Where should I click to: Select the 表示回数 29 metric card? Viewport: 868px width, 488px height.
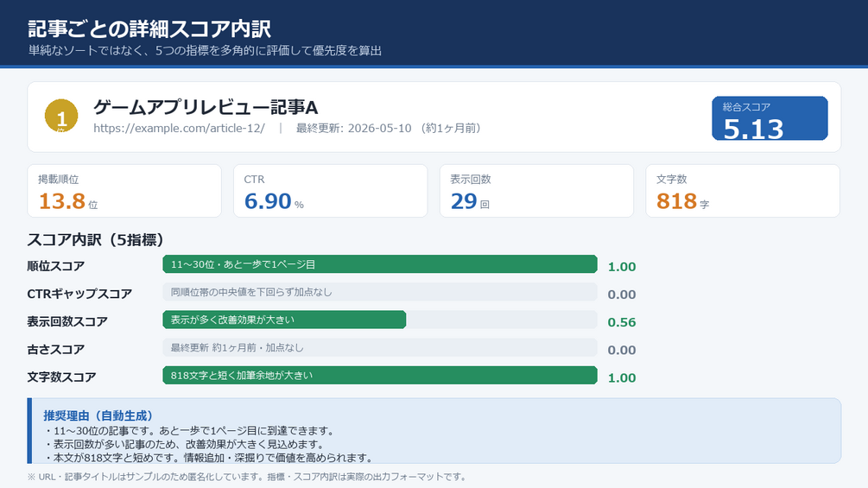coord(536,191)
